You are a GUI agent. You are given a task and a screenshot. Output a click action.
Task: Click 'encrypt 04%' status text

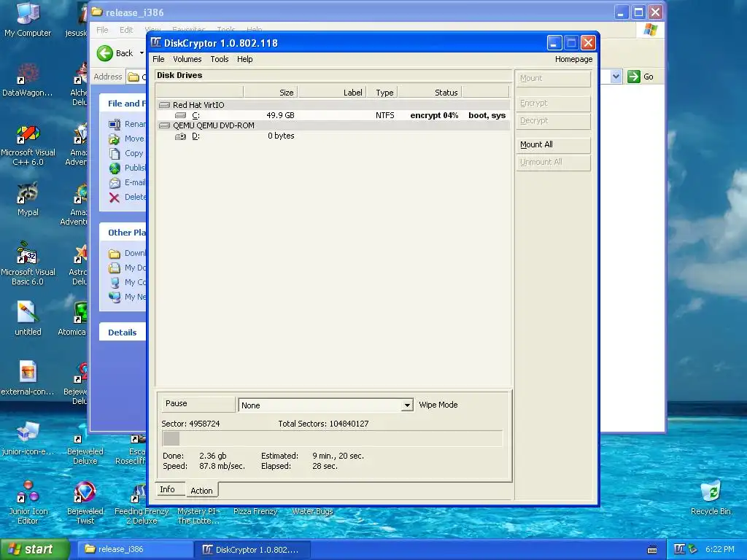click(434, 115)
